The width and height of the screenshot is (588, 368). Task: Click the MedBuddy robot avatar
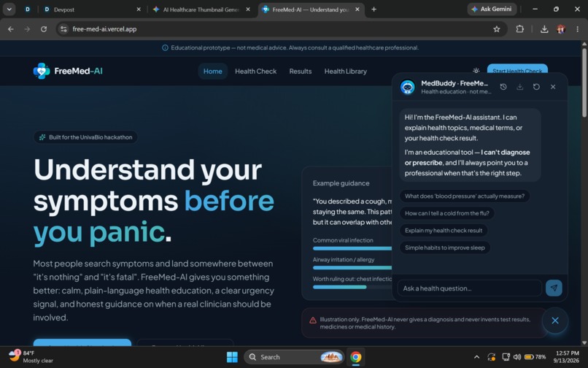[407, 87]
